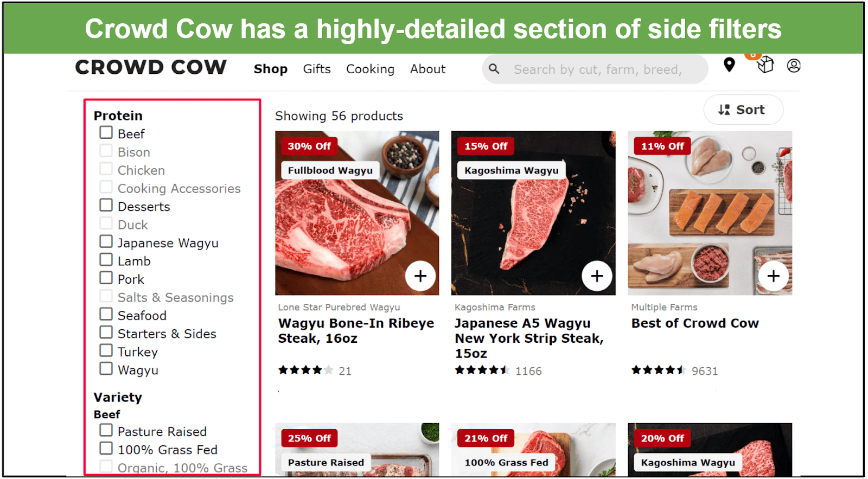Click into the search field
This screenshot has height=479, width=868.
(x=597, y=69)
